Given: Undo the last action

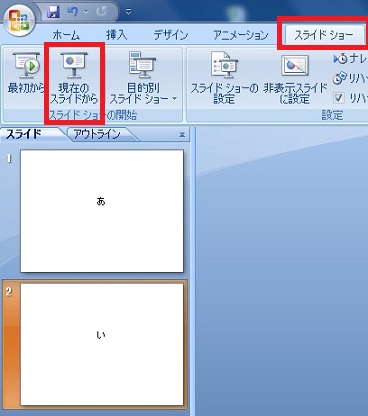Looking at the screenshot, I should click(x=72, y=12).
